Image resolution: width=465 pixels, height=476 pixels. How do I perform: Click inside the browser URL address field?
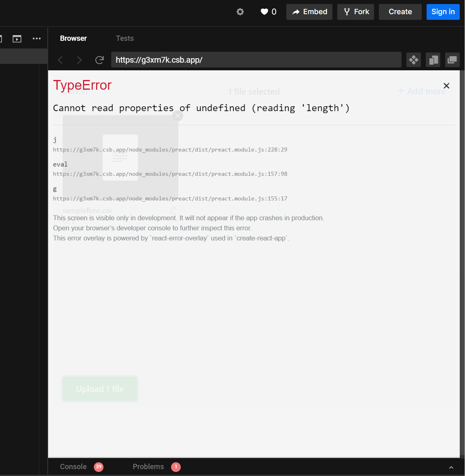(x=256, y=60)
